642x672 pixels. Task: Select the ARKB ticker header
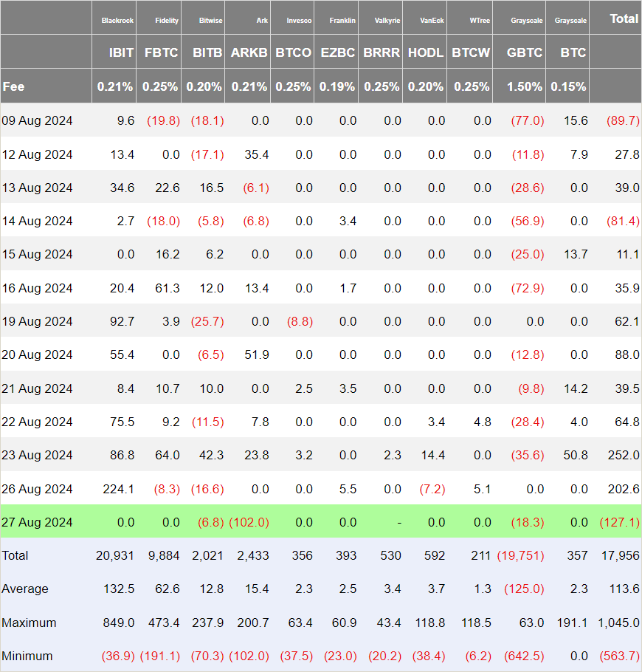[x=249, y=52]
